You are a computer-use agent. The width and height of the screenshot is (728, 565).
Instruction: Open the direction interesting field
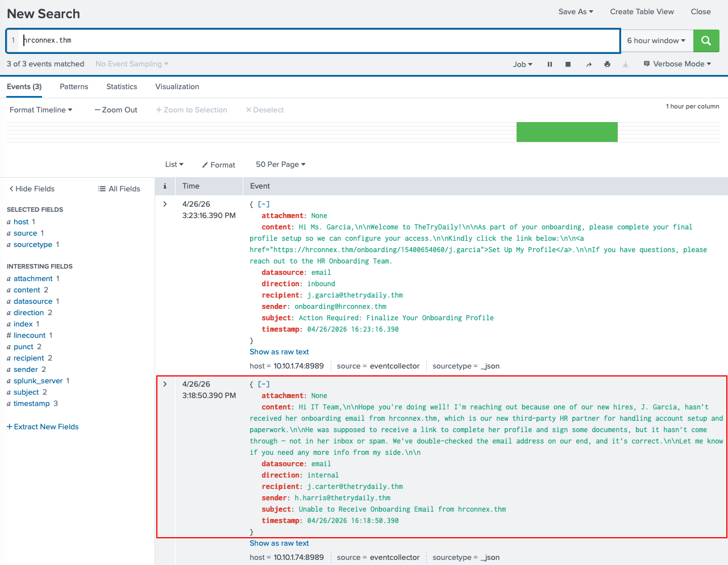click(28, 312)
